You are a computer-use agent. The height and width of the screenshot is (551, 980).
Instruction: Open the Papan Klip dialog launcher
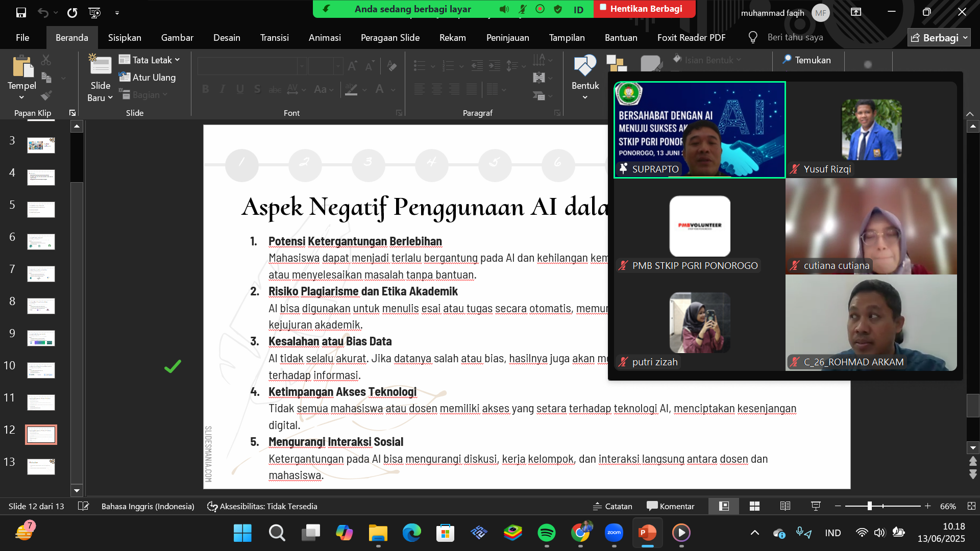72,113
